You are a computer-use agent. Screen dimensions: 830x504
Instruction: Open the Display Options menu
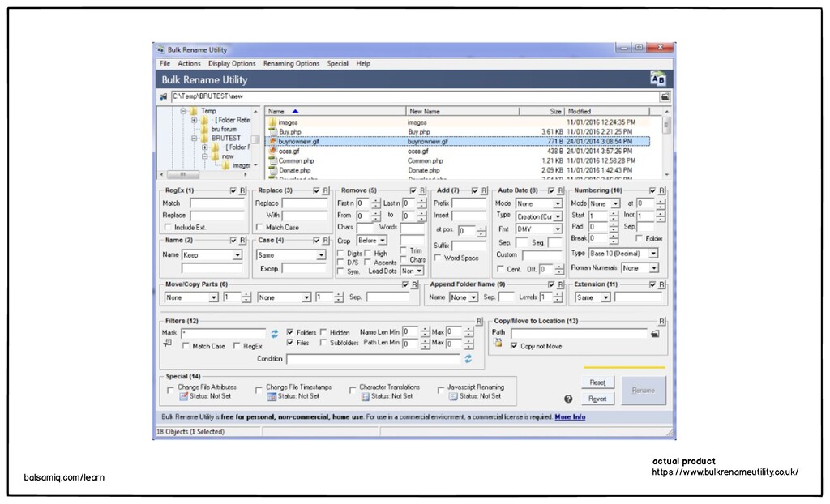[232, 63]
